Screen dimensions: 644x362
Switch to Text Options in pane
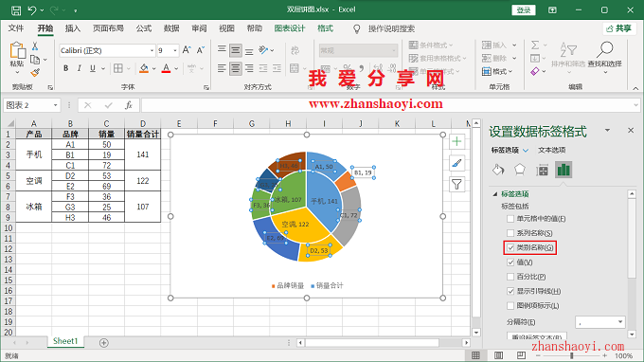pos(551,151)
